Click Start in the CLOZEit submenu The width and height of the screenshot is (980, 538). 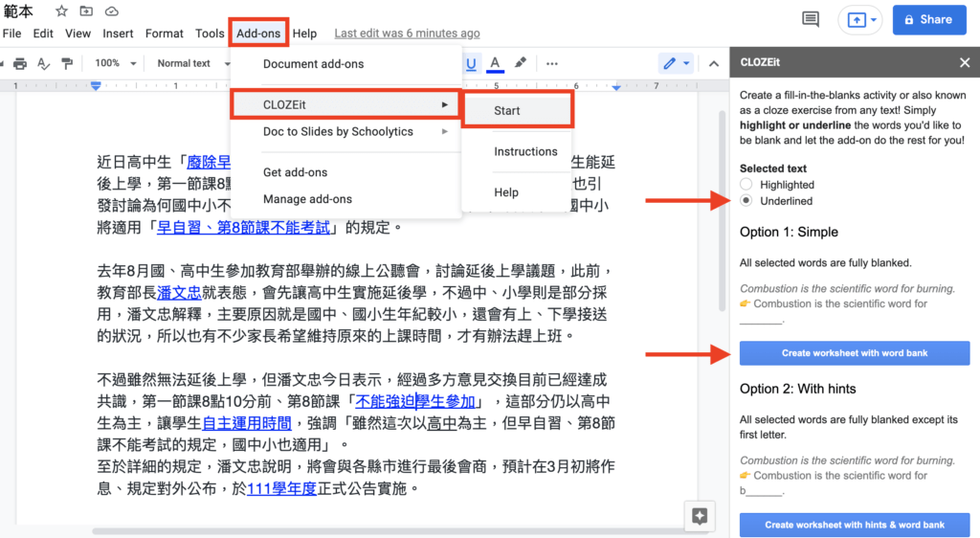coord(507,110)
